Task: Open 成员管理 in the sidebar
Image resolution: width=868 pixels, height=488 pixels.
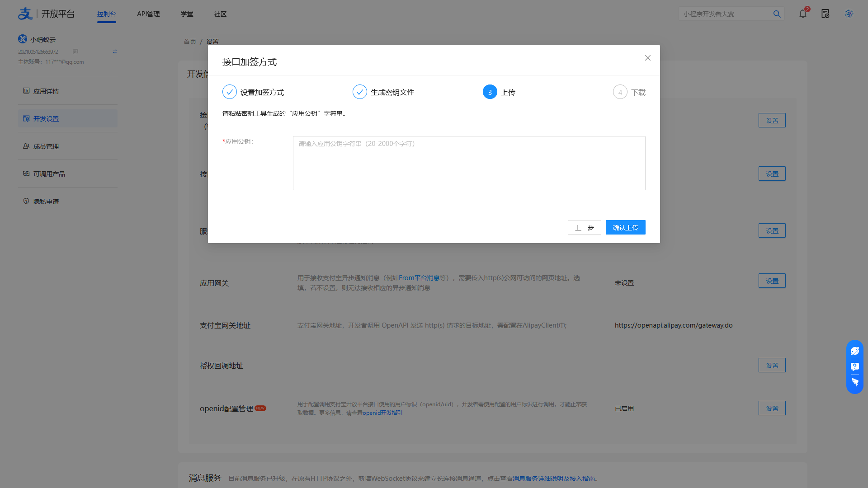Action: [46, 146]
